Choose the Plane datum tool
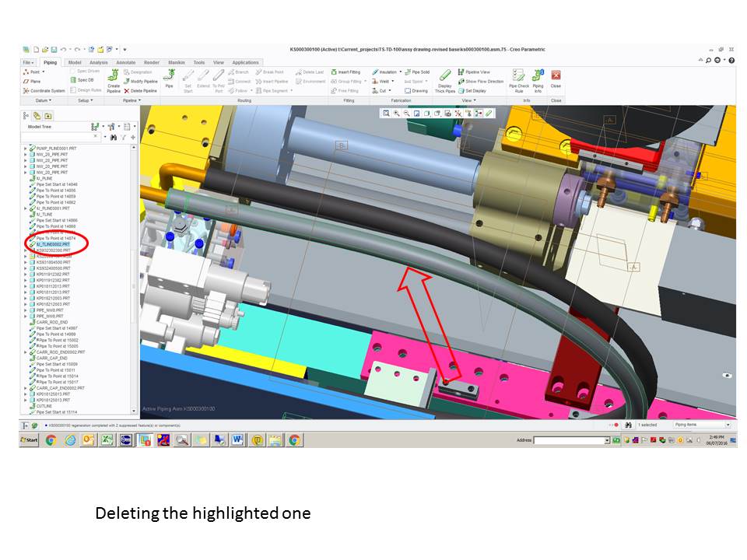This screenshot has width=747, height=560. (x=32, y=81)
